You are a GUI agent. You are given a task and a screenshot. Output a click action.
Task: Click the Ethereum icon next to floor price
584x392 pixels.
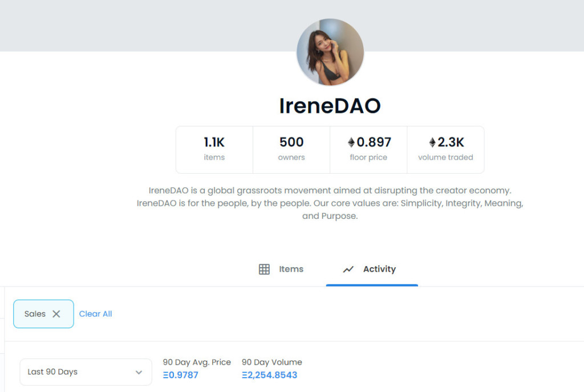(351, 142)
